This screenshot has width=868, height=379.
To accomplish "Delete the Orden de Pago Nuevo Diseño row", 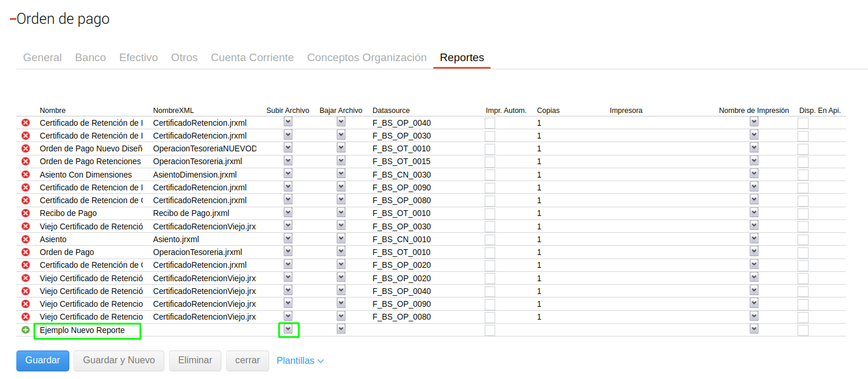I will tap(26, 148).
